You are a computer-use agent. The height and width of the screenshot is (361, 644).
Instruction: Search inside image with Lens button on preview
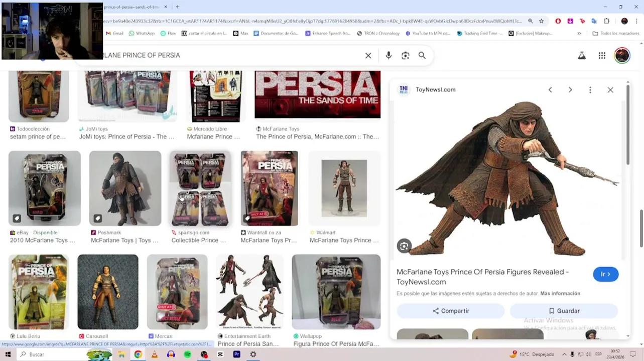[404, 246]
